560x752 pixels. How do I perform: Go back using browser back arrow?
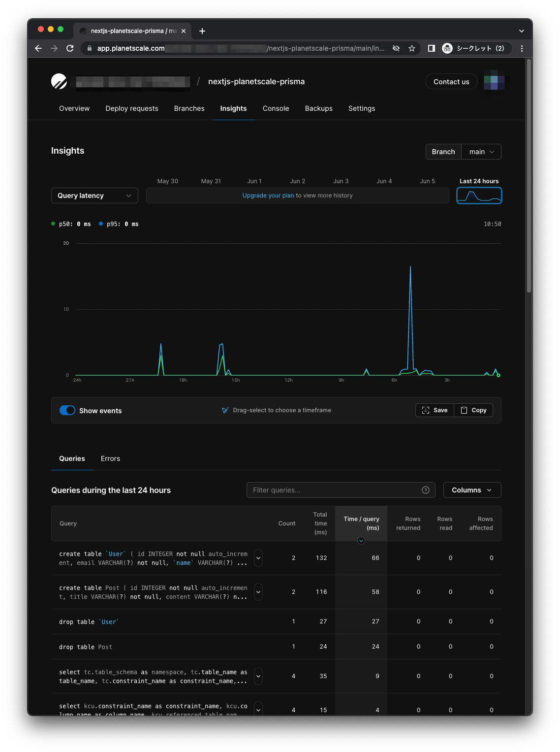38,48
